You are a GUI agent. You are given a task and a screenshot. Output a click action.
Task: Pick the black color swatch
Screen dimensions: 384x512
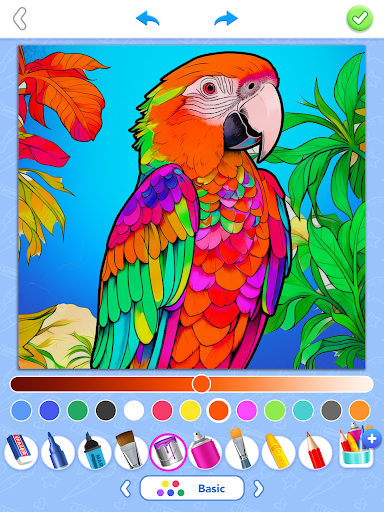click(x=106, y=410)
